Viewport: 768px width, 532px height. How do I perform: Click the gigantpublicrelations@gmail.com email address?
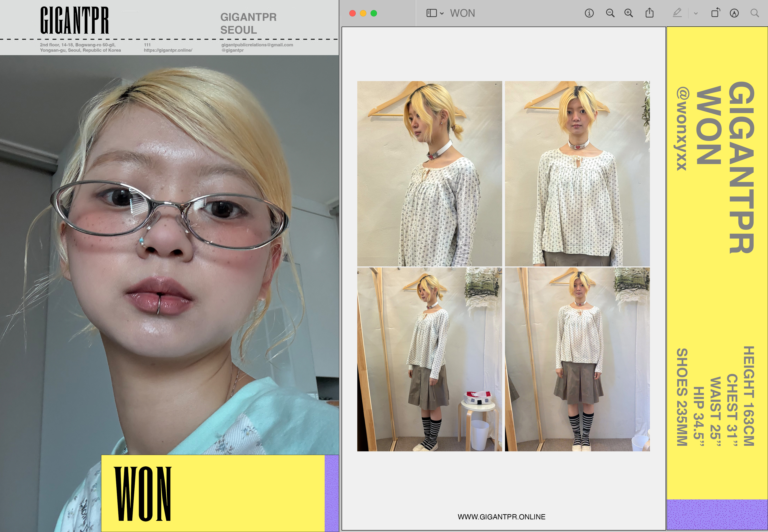pyautogui.click(x=257, y=45)
